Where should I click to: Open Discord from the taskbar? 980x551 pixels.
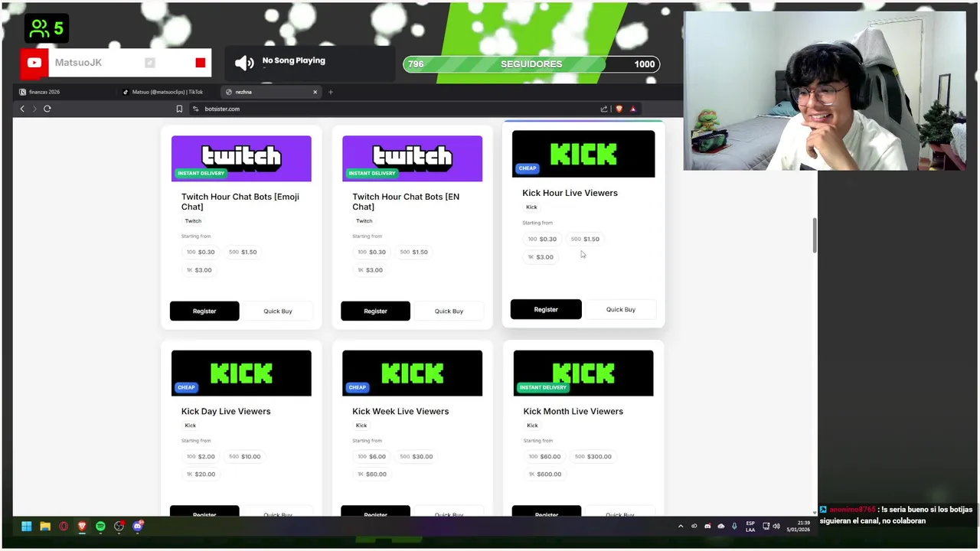pyautogui.click(x=138, y=526)
